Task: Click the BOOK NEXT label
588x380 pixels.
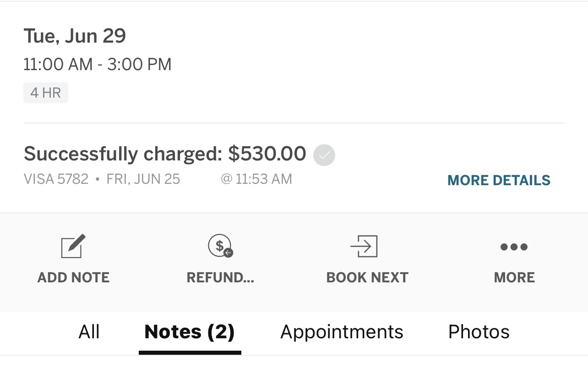Action: tap(367, 277)
